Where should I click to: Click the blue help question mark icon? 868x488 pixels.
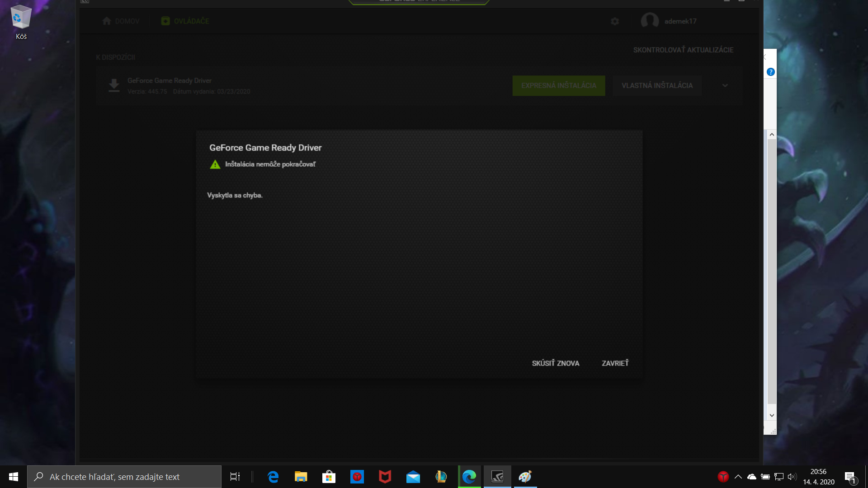tap(771, 72)
